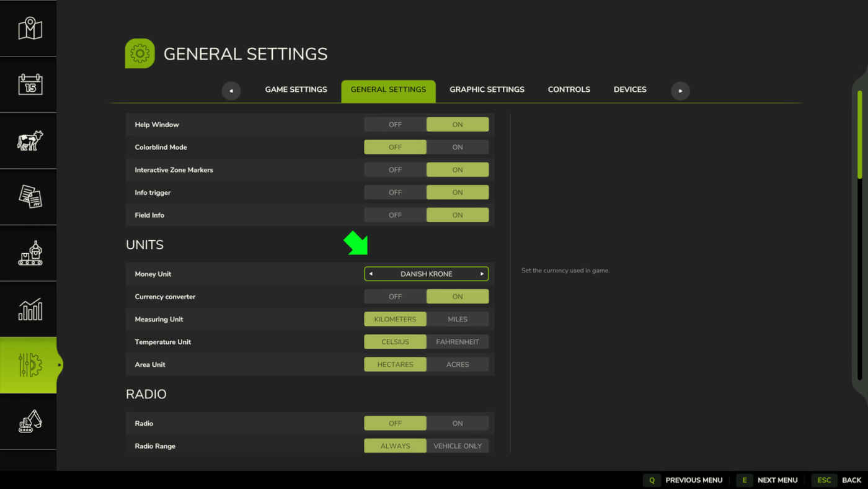Open the production chain factory icon
The height and width of the screenshot is (489, 868).
(29, 253)
